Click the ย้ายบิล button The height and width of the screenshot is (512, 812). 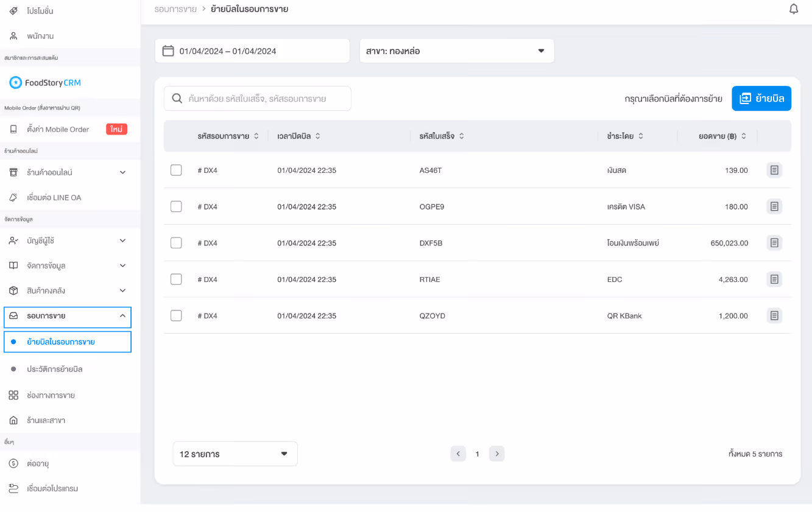[761, 98]
